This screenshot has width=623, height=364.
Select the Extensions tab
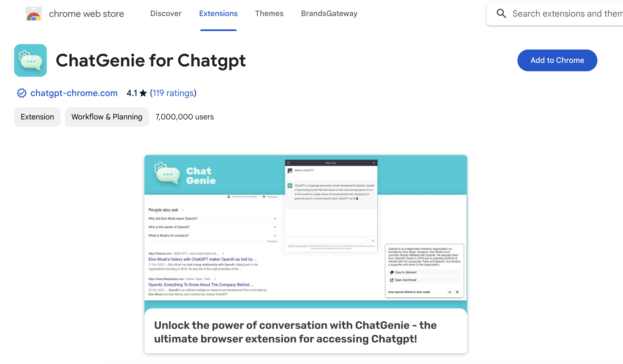(x=218, y=13)
